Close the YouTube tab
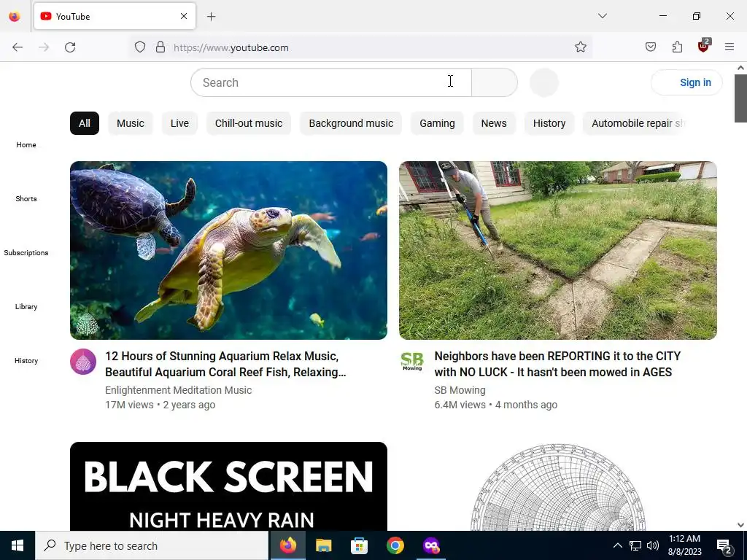 pyautogui.click(x=184, y=16)
